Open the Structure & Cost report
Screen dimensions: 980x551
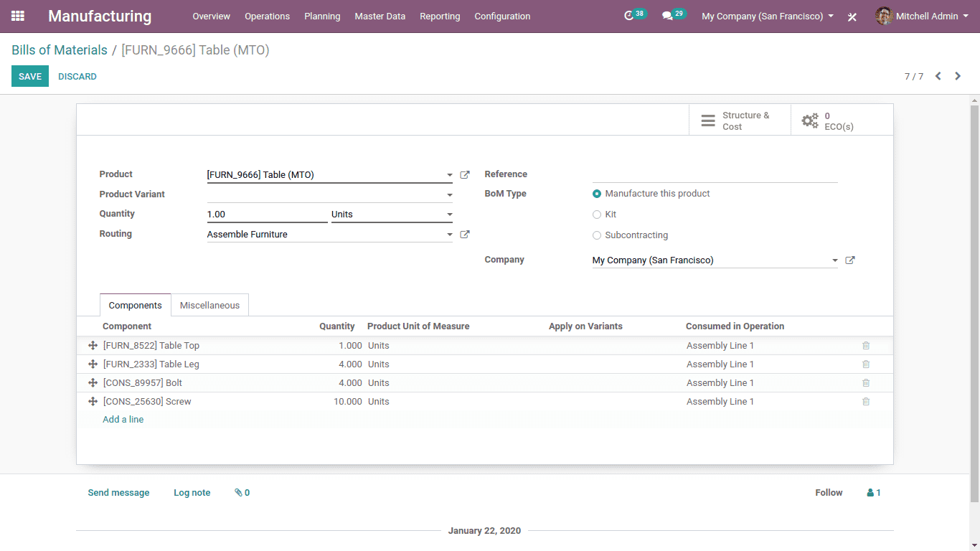point(740,121)
